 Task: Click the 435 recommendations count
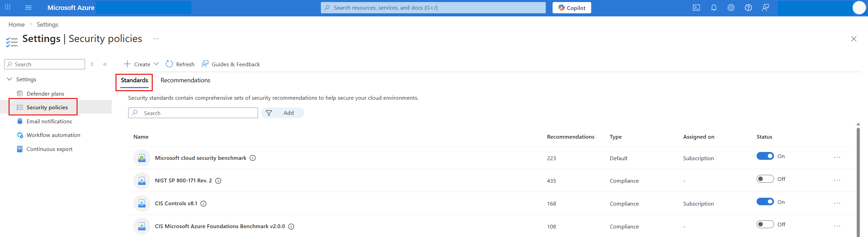[551, 181]
